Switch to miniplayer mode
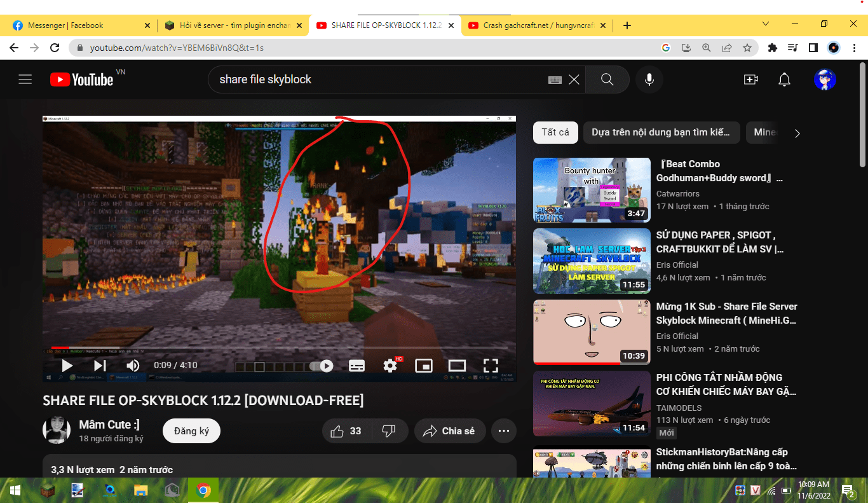This screenshot has width=868, height=503. 424,366
